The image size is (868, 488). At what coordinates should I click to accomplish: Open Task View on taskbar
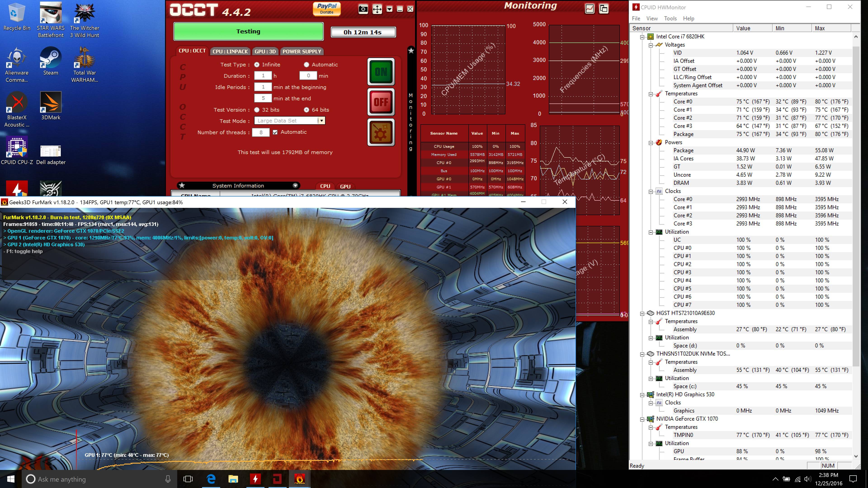(x=188, y=479)
